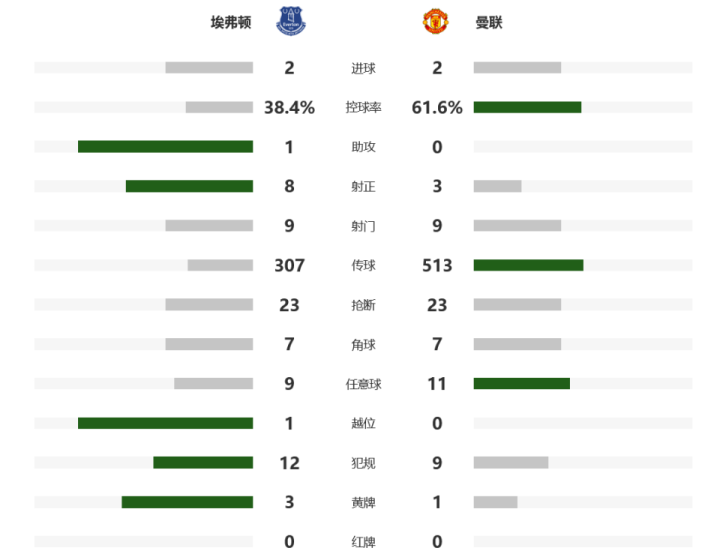Click the 抢断 stat label
Screen dimensions: 720x560
(x=363, y=305)
